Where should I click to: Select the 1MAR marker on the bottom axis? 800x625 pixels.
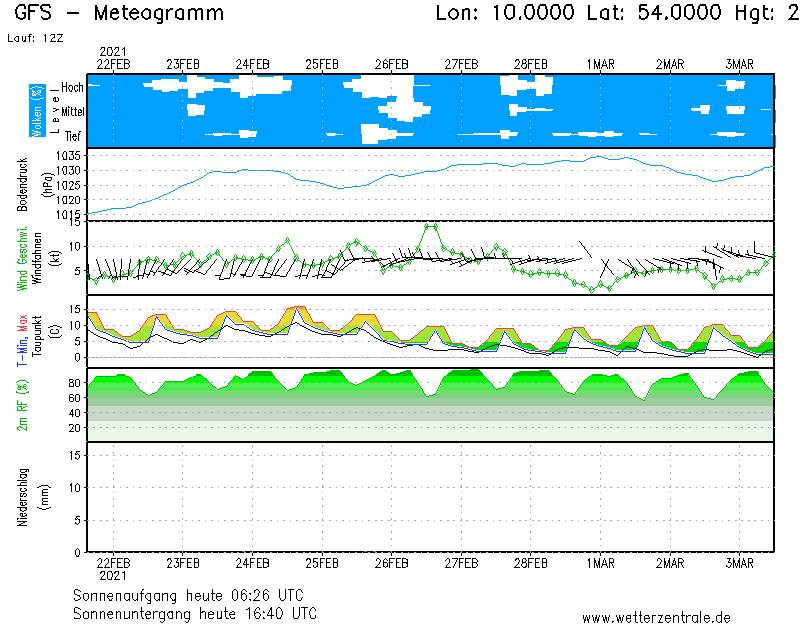[600, 564]
